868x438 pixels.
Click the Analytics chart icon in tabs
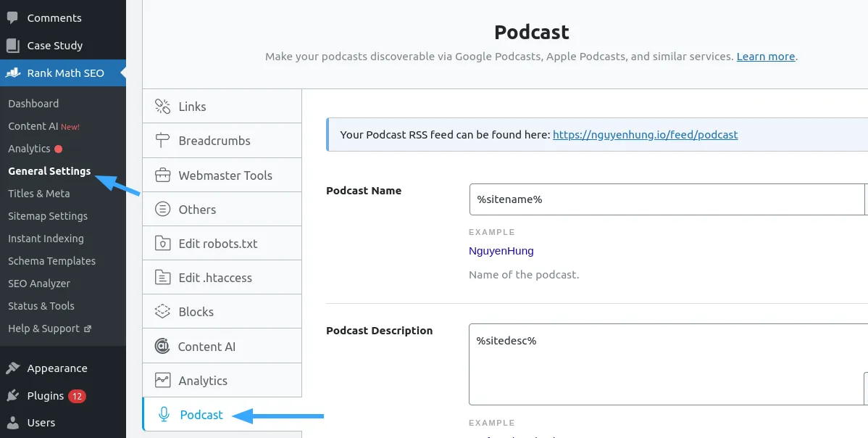(x=162, y=381)
